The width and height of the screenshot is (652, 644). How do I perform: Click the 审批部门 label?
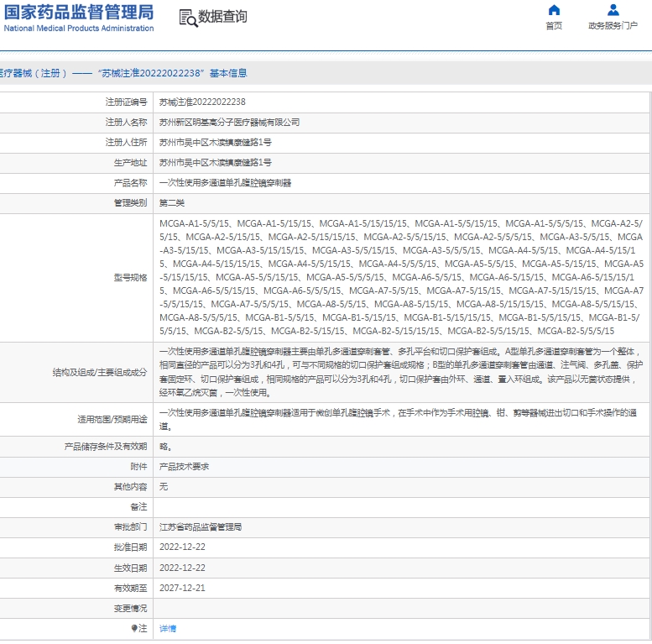tap(131, 527)
